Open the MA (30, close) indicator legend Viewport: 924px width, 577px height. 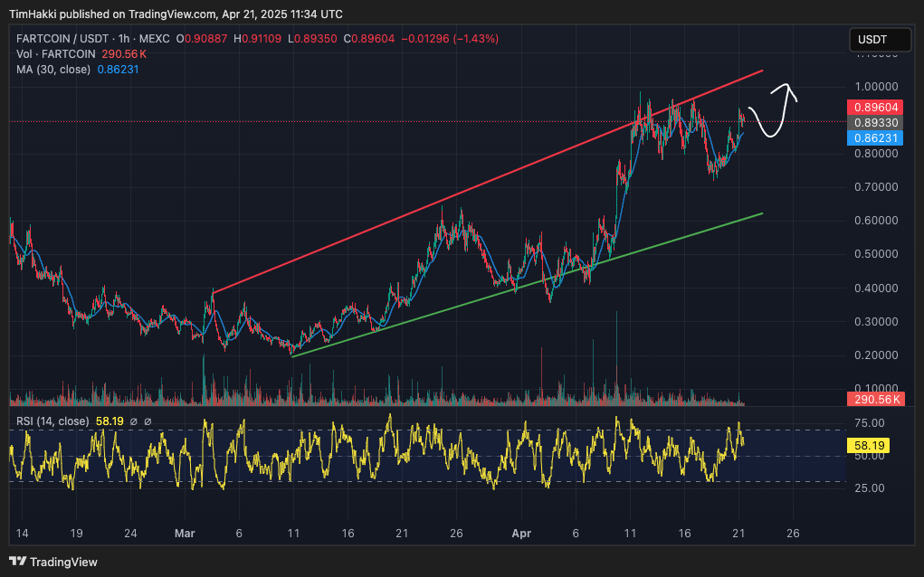pyautogui.click(x=52, y=70)
